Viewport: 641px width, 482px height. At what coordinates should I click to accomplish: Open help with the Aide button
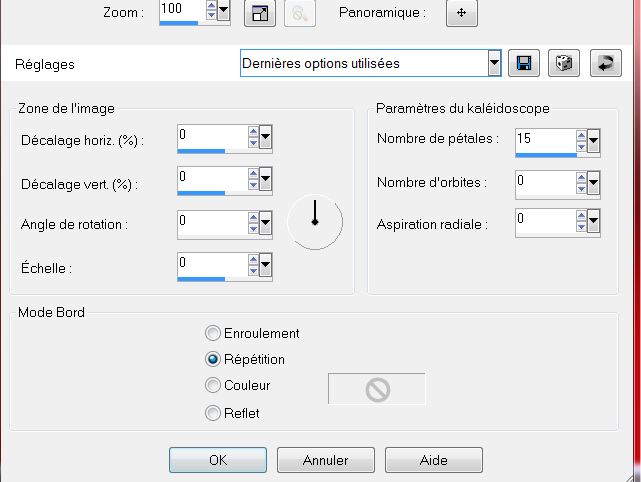[434, 460]
